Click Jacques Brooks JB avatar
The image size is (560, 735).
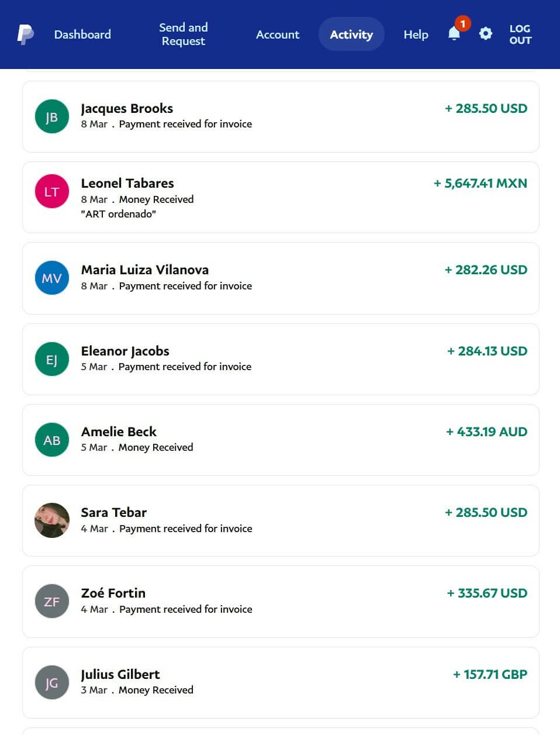pos(52,116)
